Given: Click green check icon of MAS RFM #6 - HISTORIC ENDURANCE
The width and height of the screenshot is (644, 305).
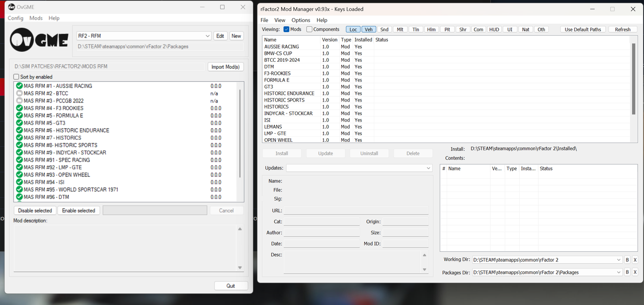Looking at the screenshot, I should click(20, 130).
